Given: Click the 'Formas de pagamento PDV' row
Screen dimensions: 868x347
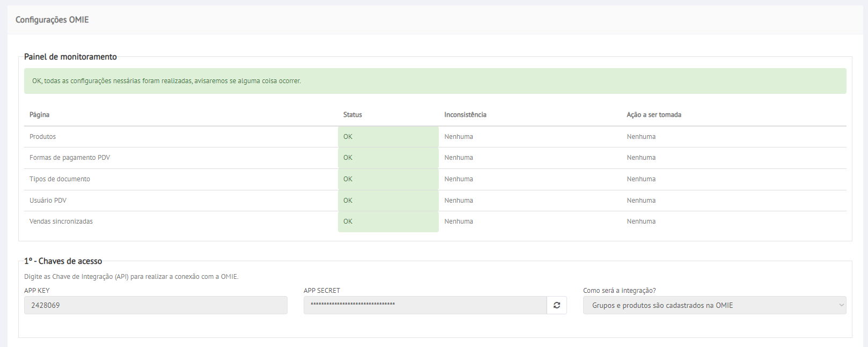Looking at the screenshot, I should click(70, 158).
